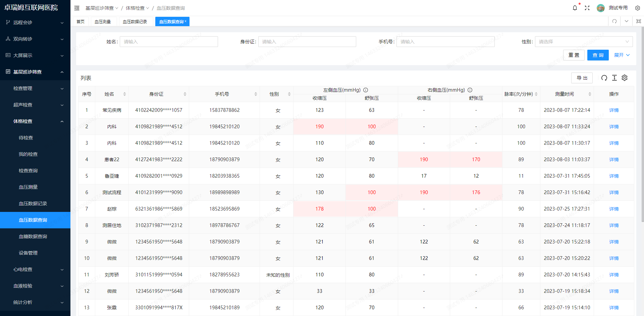Focus the 姓名 input field
This screenshot has height=316, width=644.
169,42
